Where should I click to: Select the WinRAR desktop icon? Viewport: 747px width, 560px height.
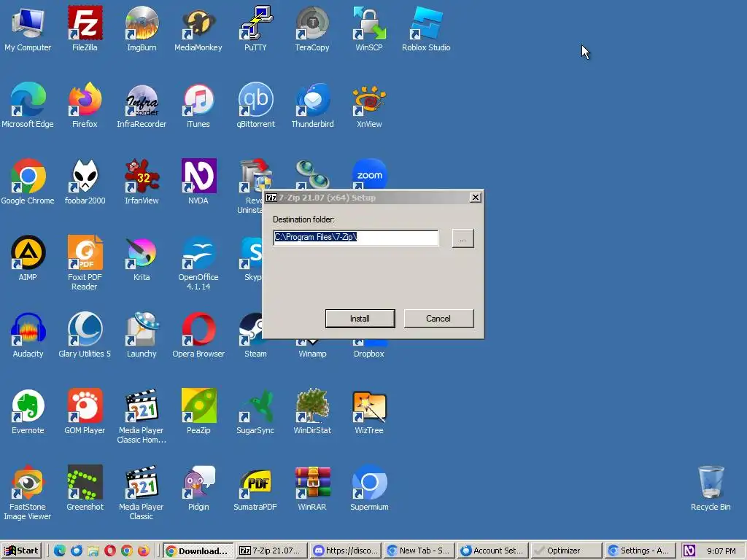(x=312, y=489)
